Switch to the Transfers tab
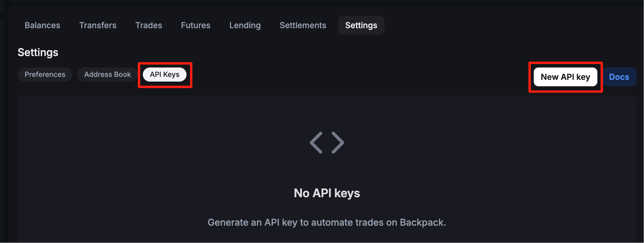 click(98, 25)
